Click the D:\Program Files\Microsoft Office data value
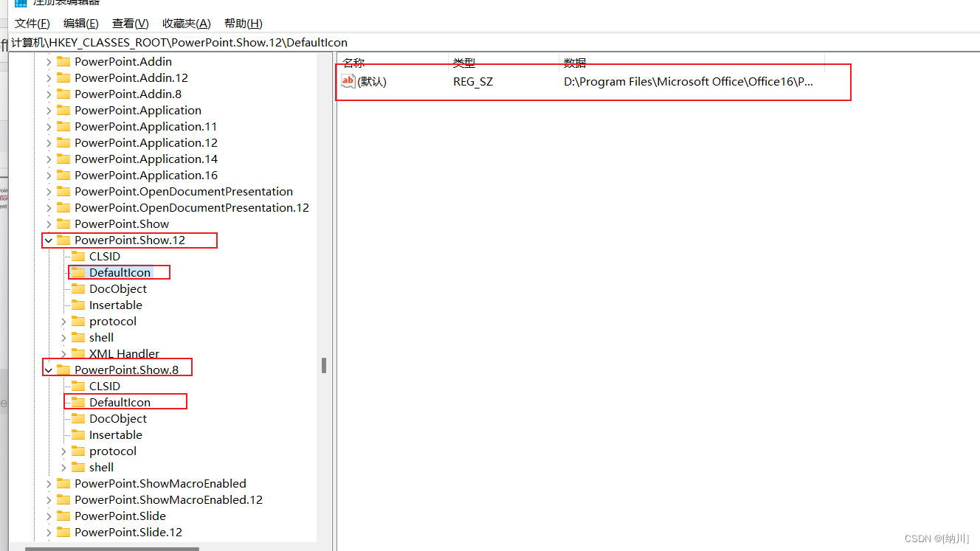Screen dimensions: 980x551 pos(689,82)
